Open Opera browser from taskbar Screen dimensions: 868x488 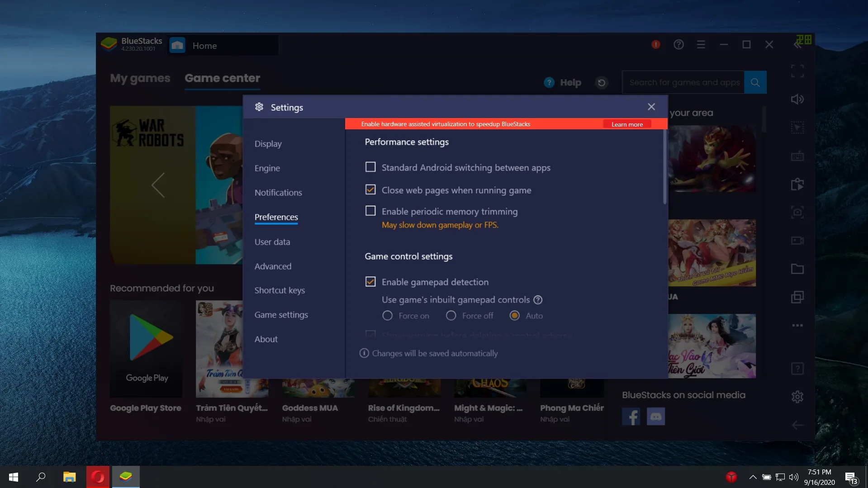tap(98, 477)
